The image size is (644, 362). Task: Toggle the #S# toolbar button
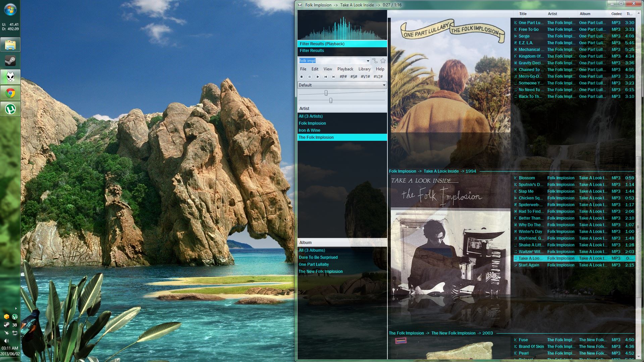354,77
